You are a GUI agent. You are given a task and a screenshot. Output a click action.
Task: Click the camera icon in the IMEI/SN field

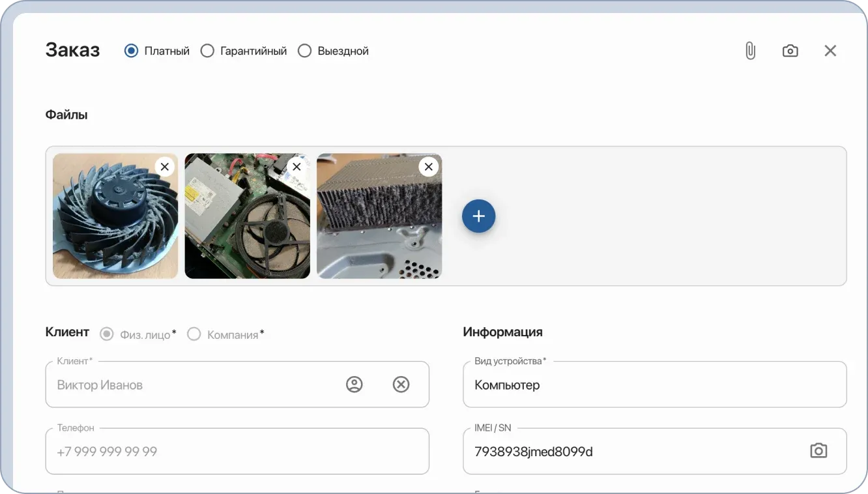click(818, 450)
